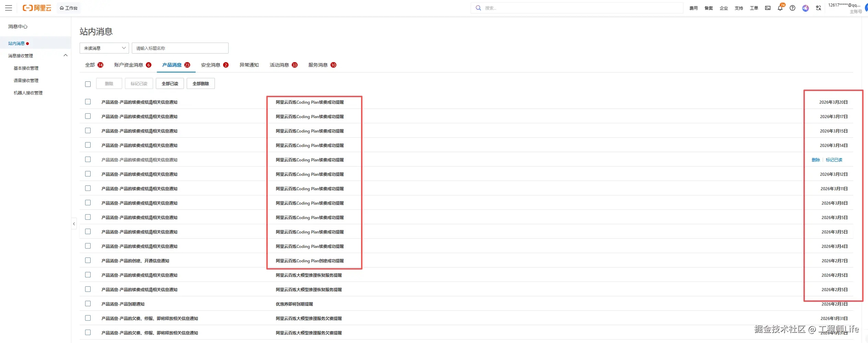Click the toolbar 标记已读 button
868x343 pixels.
[x=139, y=83]
